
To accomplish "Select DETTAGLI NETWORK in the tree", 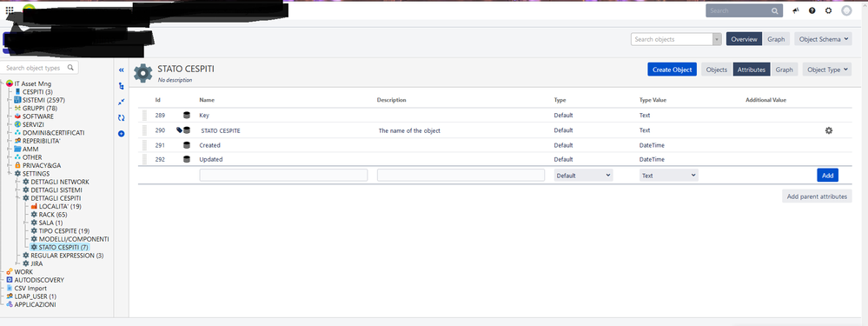I will click(x=60, y=182).
